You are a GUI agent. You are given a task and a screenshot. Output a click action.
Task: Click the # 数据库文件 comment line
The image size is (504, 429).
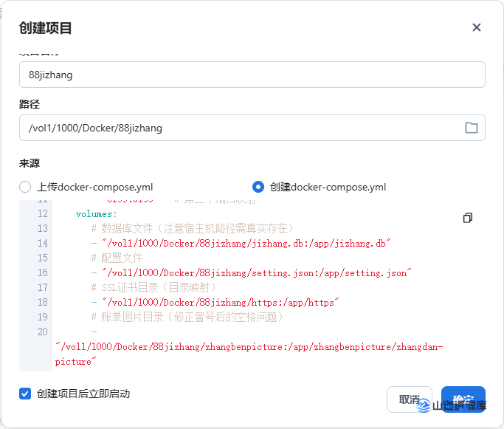192,228
